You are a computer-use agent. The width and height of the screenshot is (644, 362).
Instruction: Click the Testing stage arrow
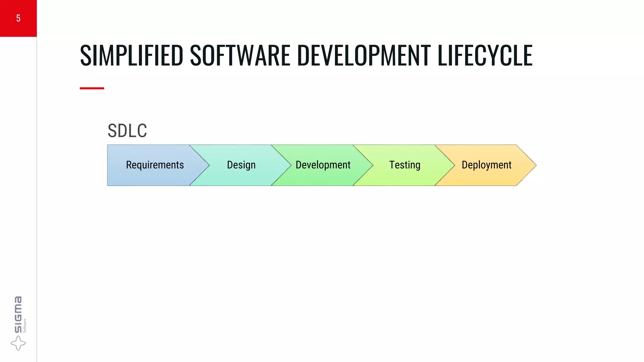click(405, 165)
